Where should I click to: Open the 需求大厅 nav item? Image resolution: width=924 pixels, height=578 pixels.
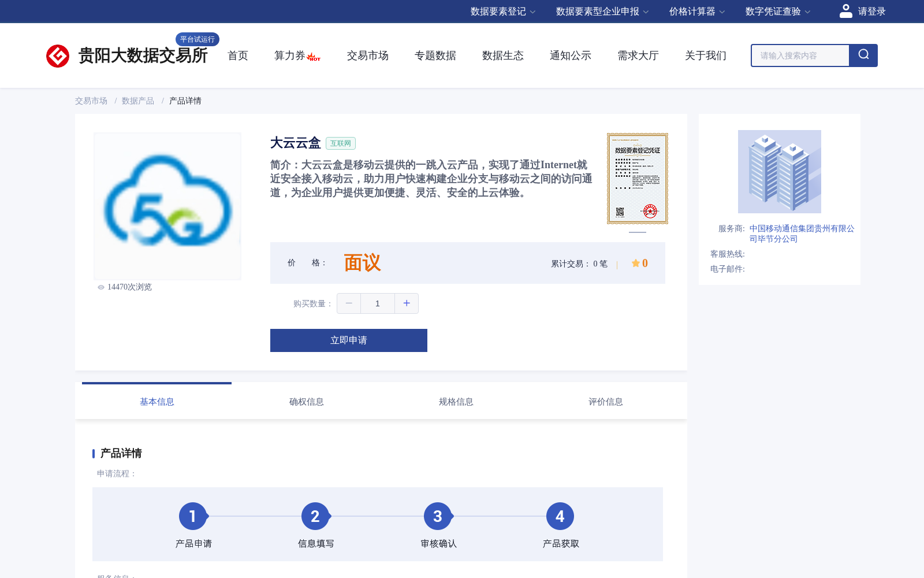[638, 55]
